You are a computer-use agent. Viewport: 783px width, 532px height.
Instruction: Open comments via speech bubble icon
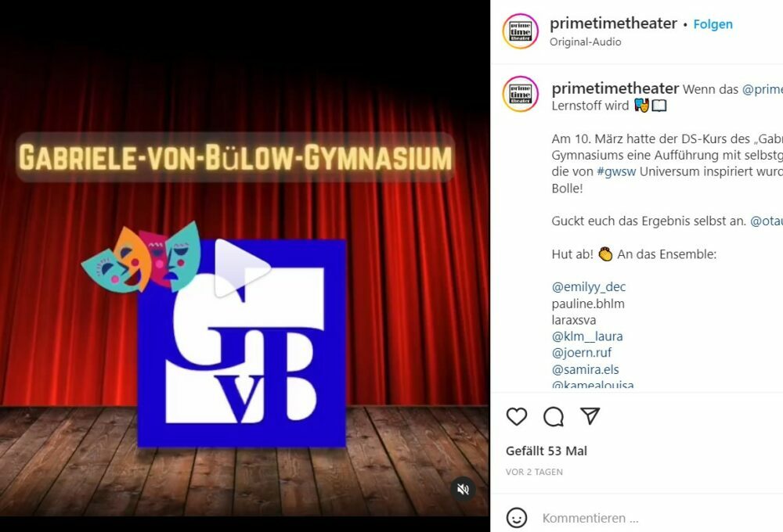(554, 416)
